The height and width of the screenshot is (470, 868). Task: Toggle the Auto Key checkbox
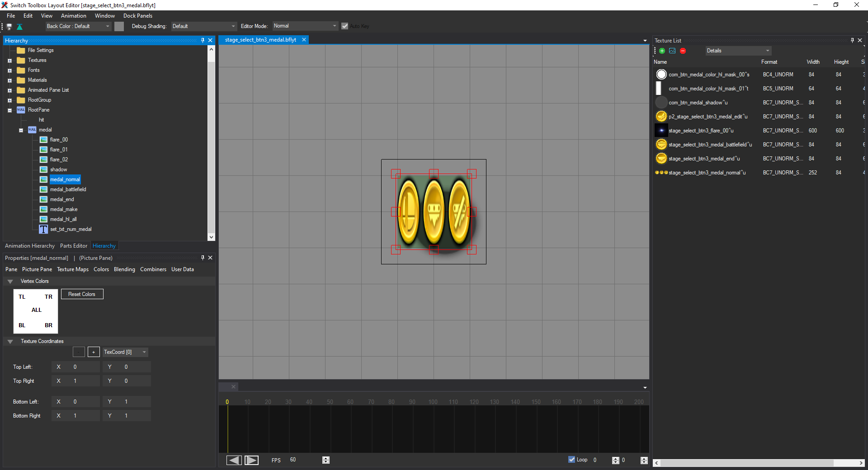tap(345, 26)
